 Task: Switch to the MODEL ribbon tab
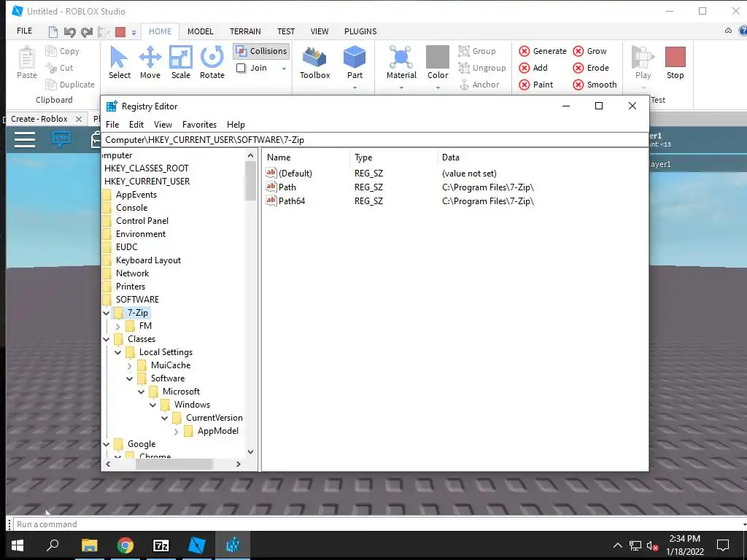(200, 31)
